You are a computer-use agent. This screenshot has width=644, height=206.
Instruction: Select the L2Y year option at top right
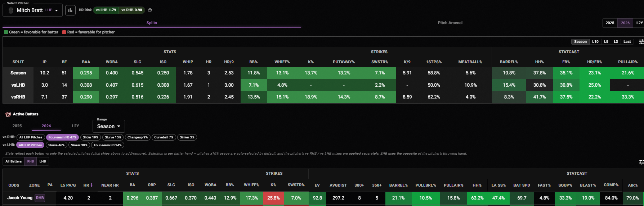tap(639, 23)
